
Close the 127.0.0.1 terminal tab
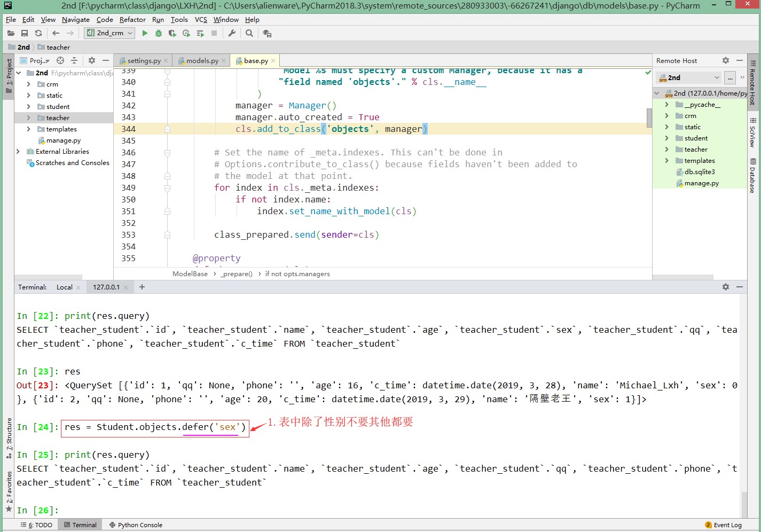[x=126, y=287]
